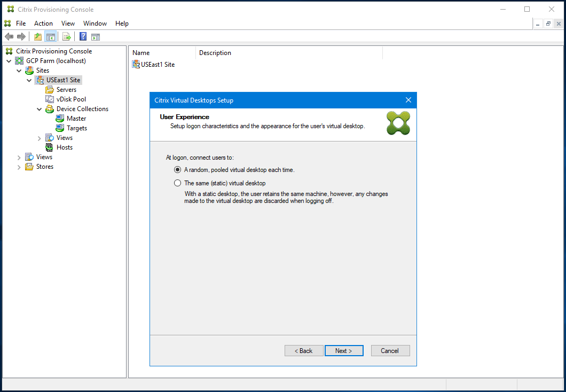Click the Citrix Provisioning Console root icon
The width and height of the screenshot is (566, 392).
click(9, 51)
